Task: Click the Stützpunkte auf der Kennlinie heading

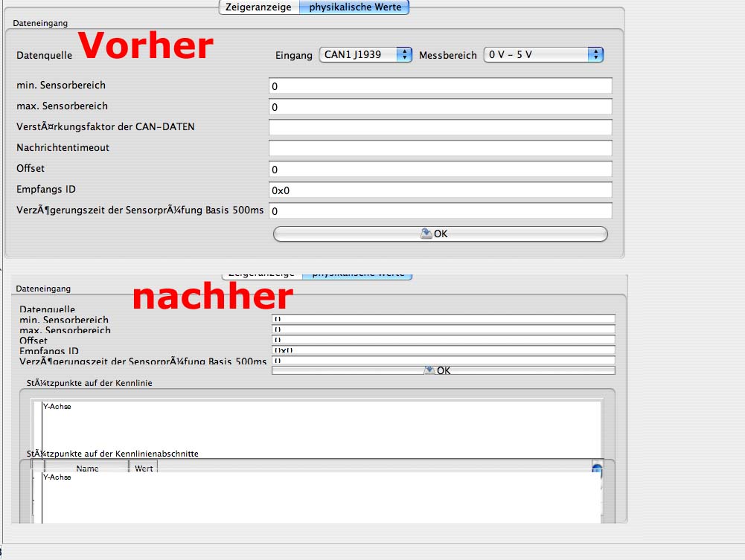Action: pyautogui.click(x=89, y=383)
